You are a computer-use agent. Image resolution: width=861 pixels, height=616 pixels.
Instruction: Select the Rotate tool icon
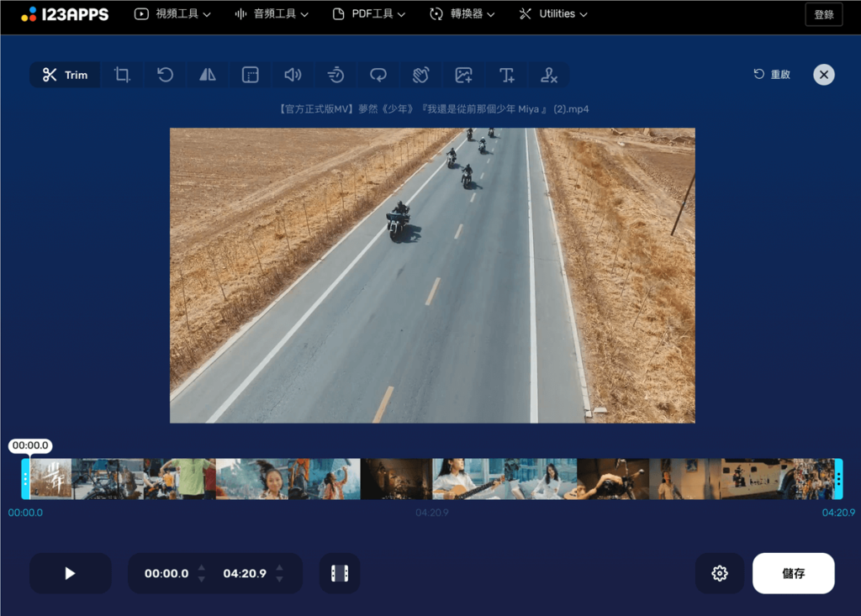(165, 75)
